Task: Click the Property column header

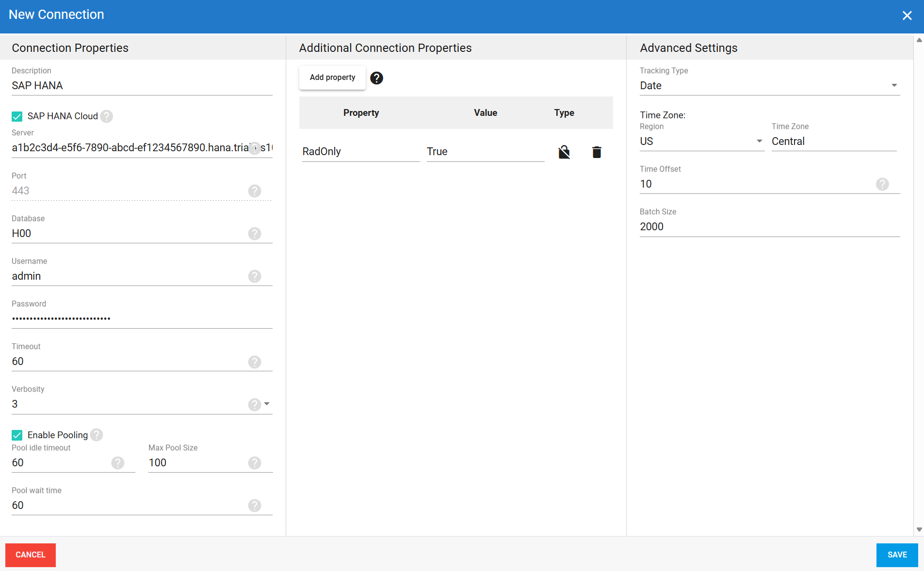Action: (x=361, y=113)
